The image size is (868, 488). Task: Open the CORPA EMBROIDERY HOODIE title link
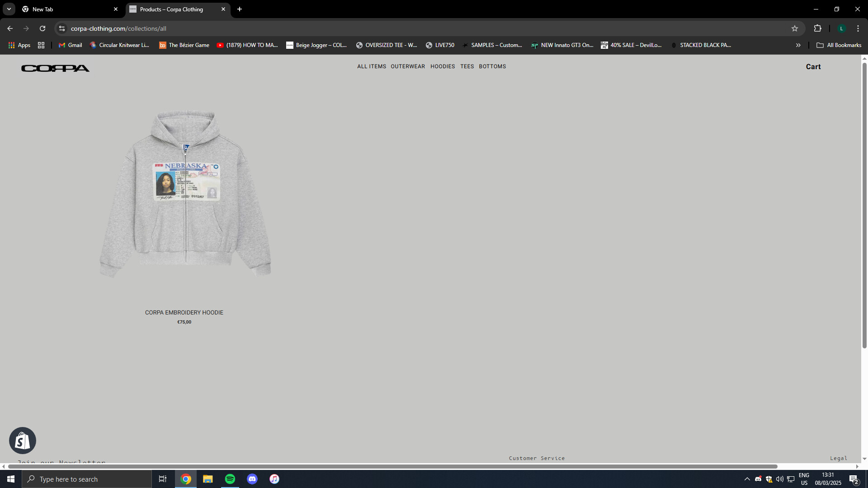[x=184, y=313]
